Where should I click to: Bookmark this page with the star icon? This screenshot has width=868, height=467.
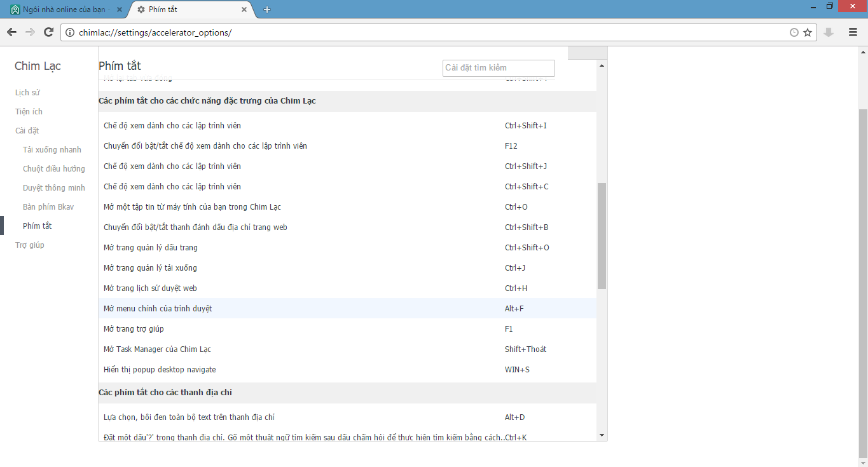(808, 32)
